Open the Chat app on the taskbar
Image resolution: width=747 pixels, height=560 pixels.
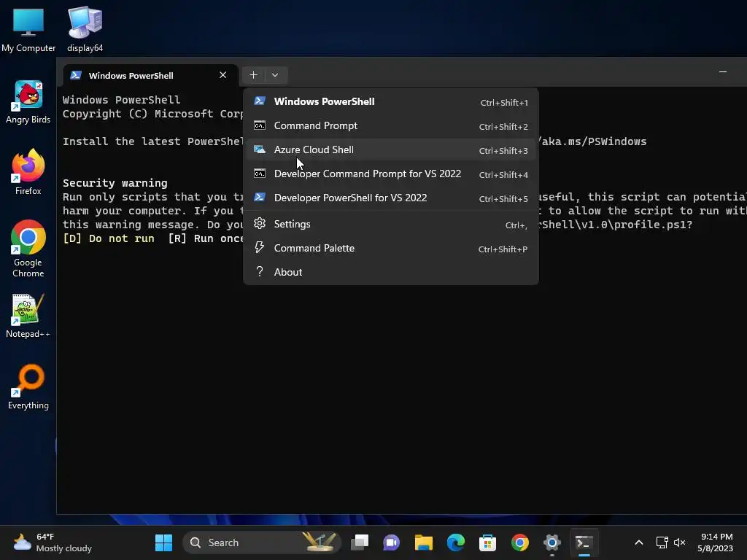click(x=392, y=542)
